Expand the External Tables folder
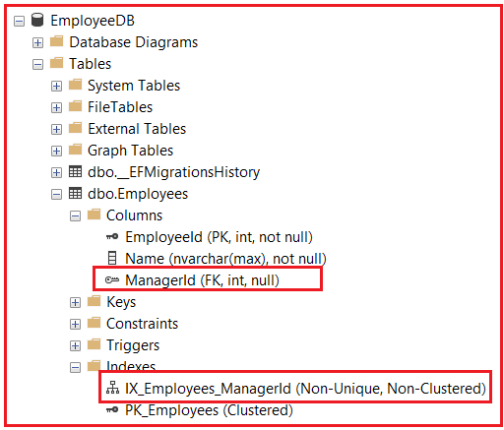 click(x=56, y=130)
